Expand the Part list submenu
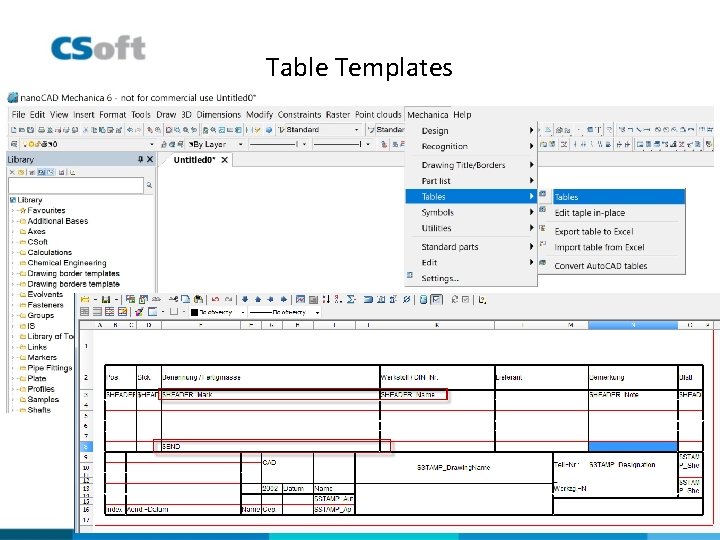Image resolution: width=720 pixels, height=540 pixels. point(471,181)
